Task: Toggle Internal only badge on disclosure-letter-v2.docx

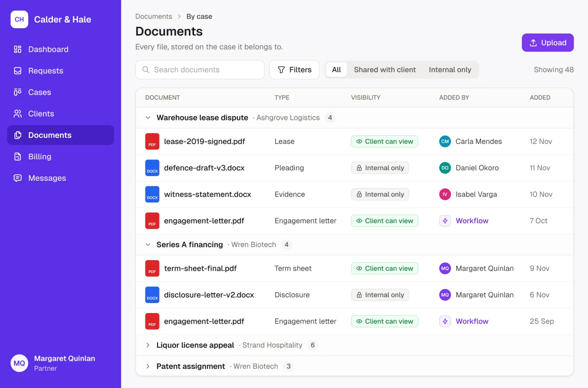Action: [x=380, y=295]
